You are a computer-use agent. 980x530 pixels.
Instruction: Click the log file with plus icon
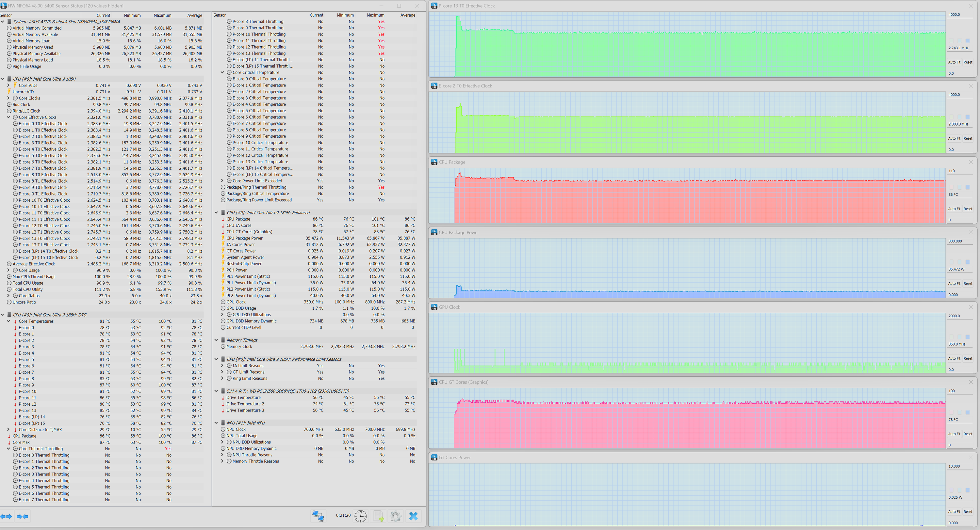pos(379,516)
